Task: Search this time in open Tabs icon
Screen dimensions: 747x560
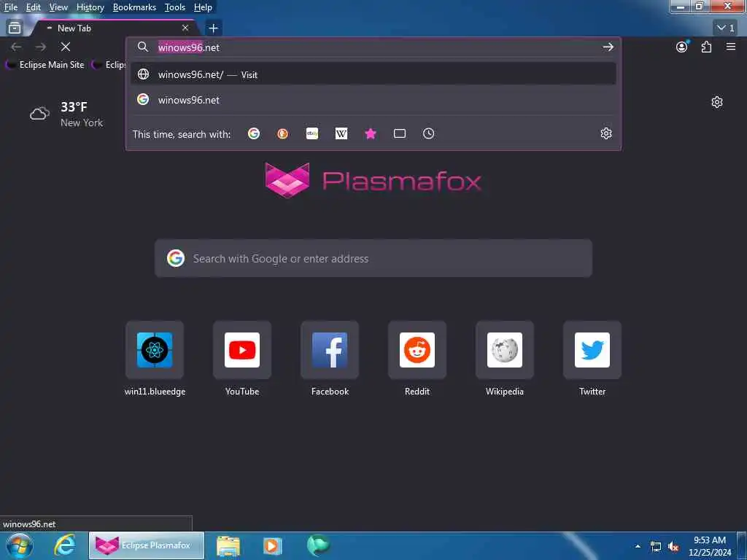Action: coord(400,134)
